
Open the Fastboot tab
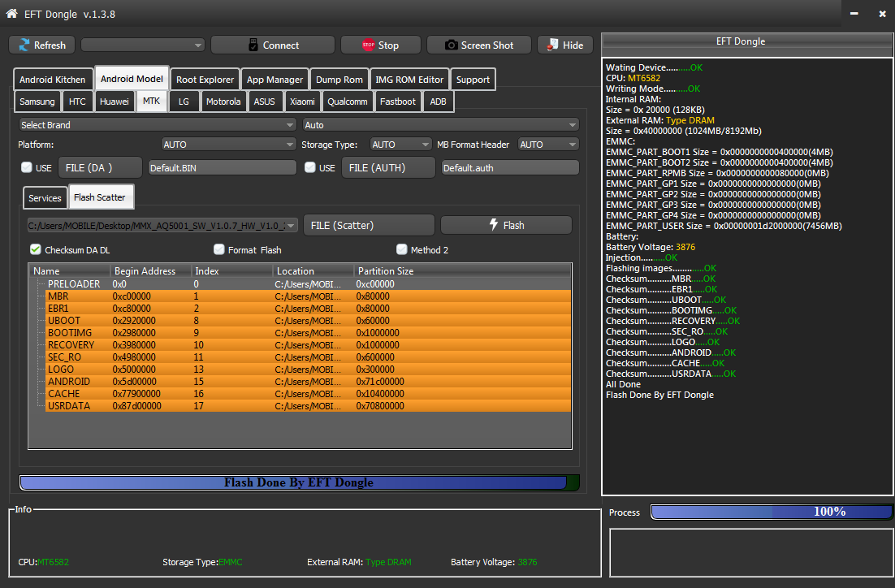398,102
